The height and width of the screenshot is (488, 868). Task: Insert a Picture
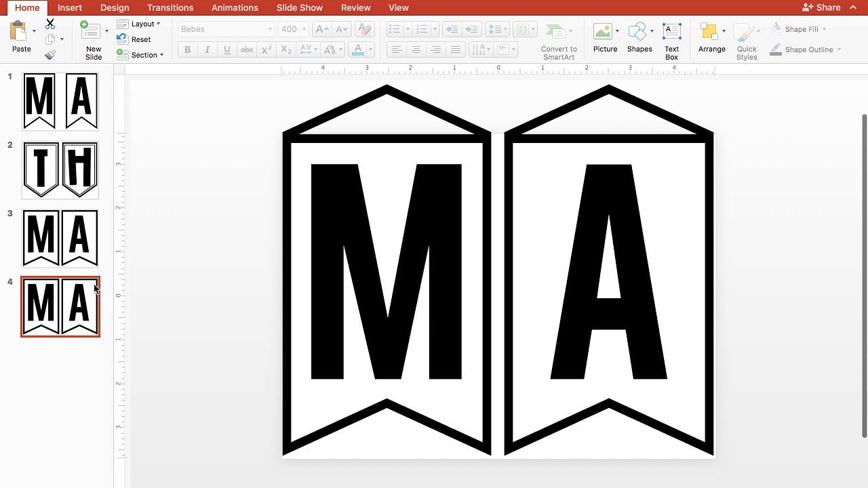(x=603, y=32)
